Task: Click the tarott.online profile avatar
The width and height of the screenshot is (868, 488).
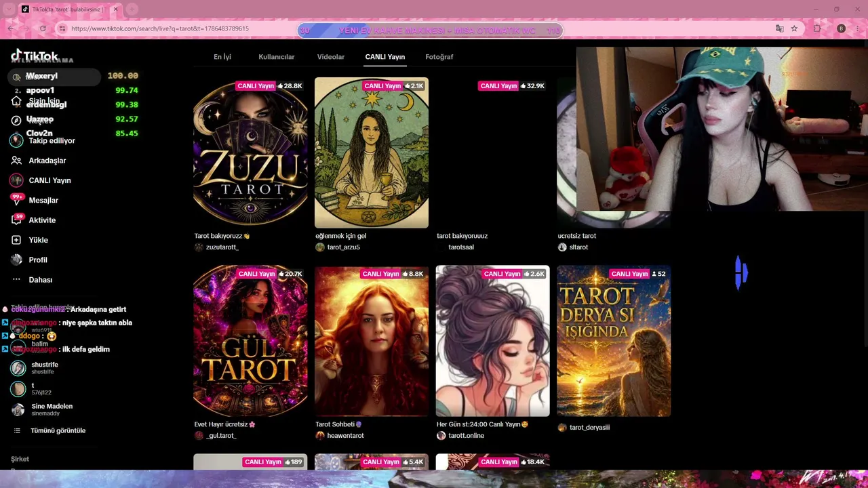Action: click(441, 436)
